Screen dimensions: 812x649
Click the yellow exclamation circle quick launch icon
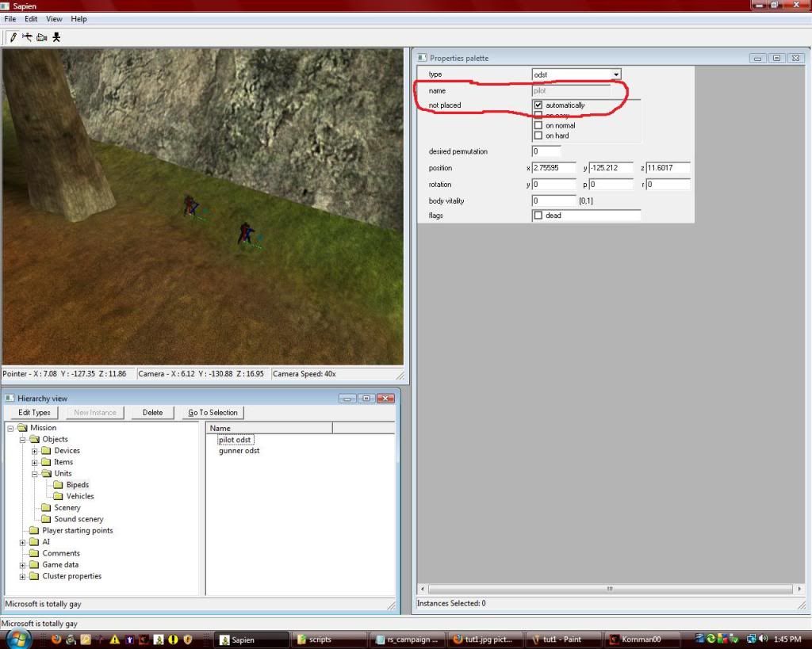pos(173,639)
